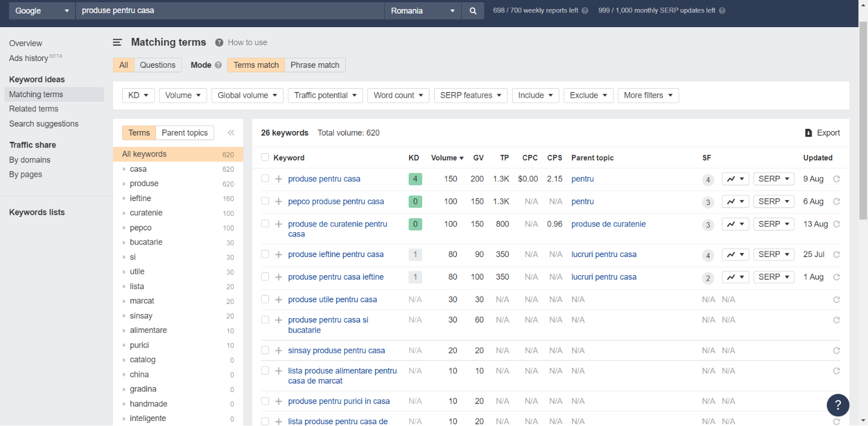Check produse utile pentru casa checkbox

point(265,299)
